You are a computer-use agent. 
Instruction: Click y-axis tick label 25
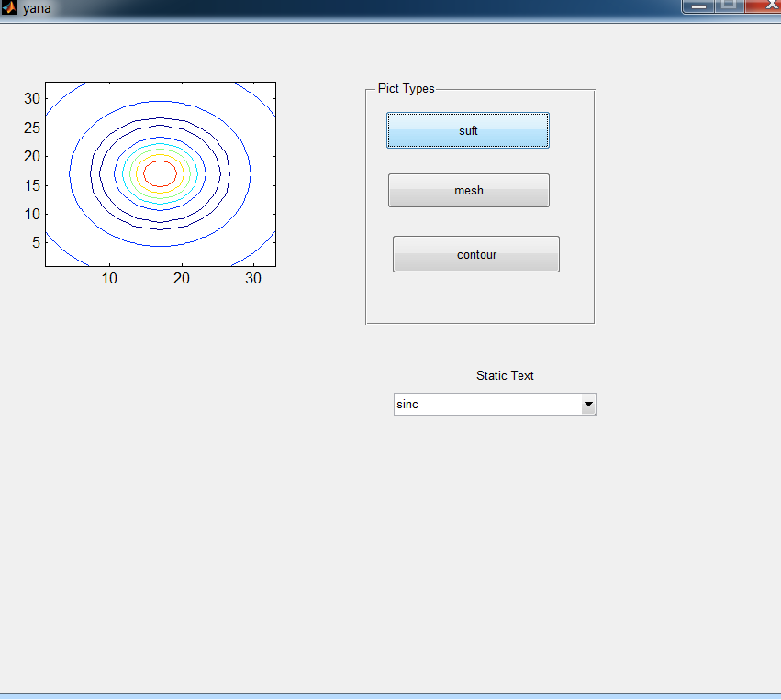32,128
